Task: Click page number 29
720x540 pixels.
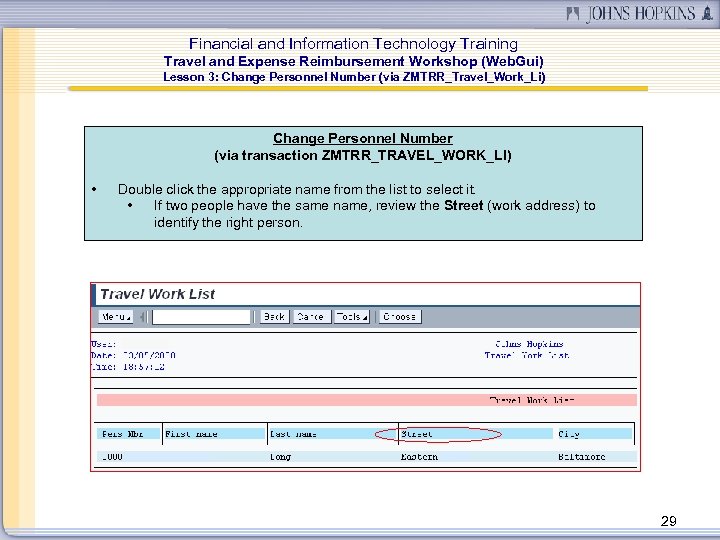Action: tap(669, 521)
